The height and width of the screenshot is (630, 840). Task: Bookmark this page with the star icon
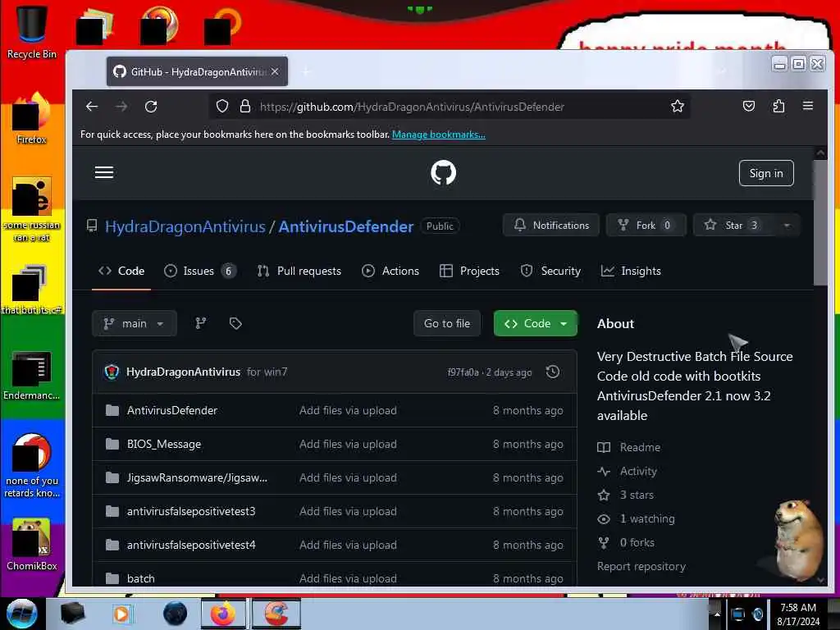tap(677, 106)
